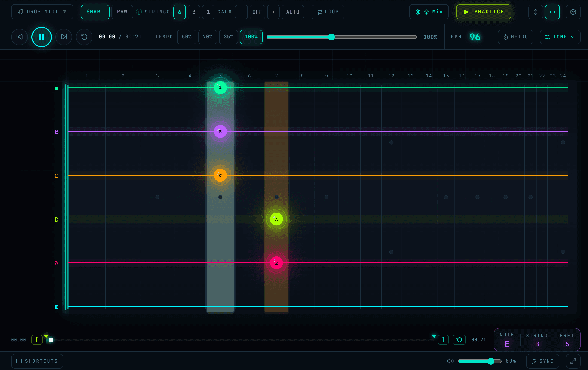Click the loop reset icon near timeline

459,340
